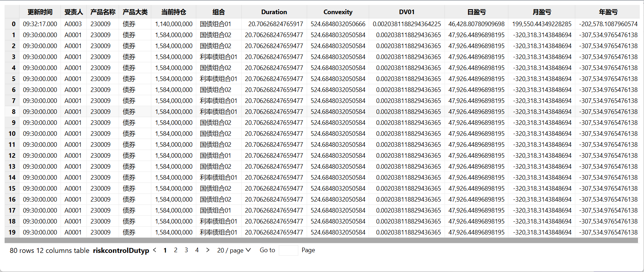Select the 1,584,000,000 cell in row 14
This screenshot has height=272, width=644.
pyautogui.click(x=174, y=178)
